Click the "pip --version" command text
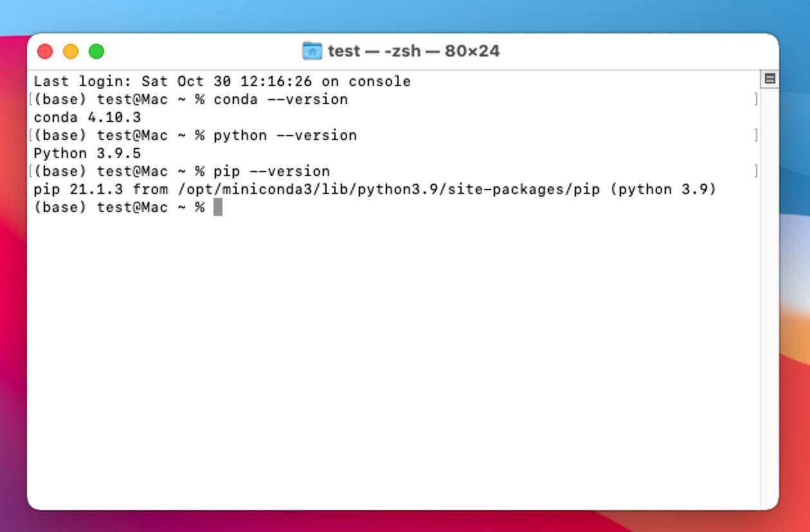The image size is (810, 532). pyautogui.click(x=271, y=172)
